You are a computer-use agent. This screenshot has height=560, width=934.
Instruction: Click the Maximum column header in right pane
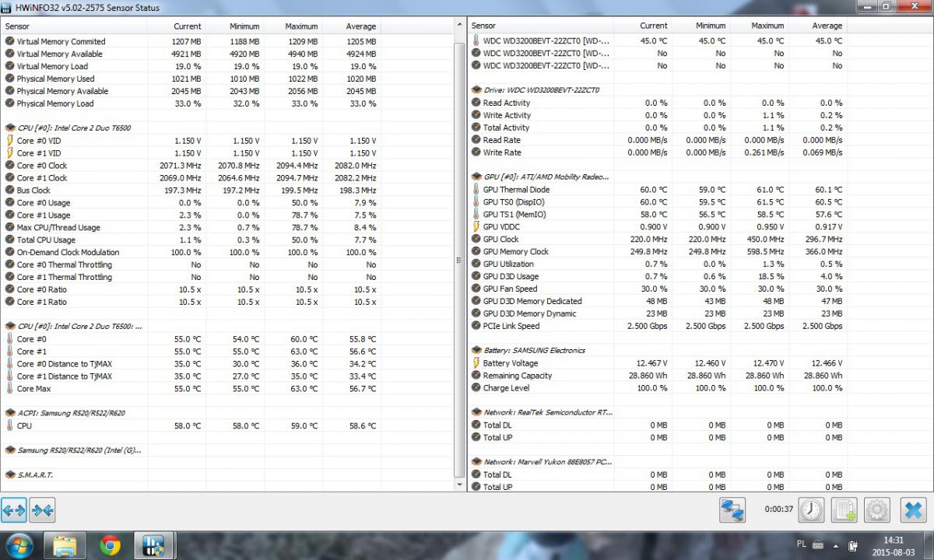(x=759, y=26)
